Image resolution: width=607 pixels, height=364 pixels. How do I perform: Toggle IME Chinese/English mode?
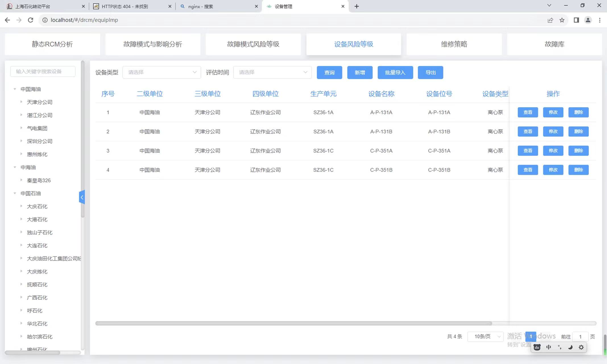(548, 347)
